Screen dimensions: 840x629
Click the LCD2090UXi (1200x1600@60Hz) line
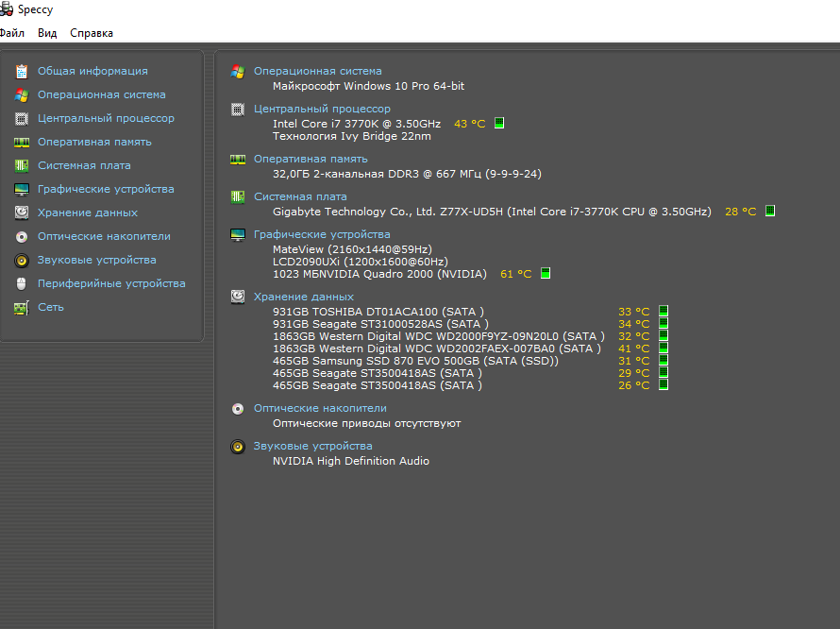pos(361,262)
